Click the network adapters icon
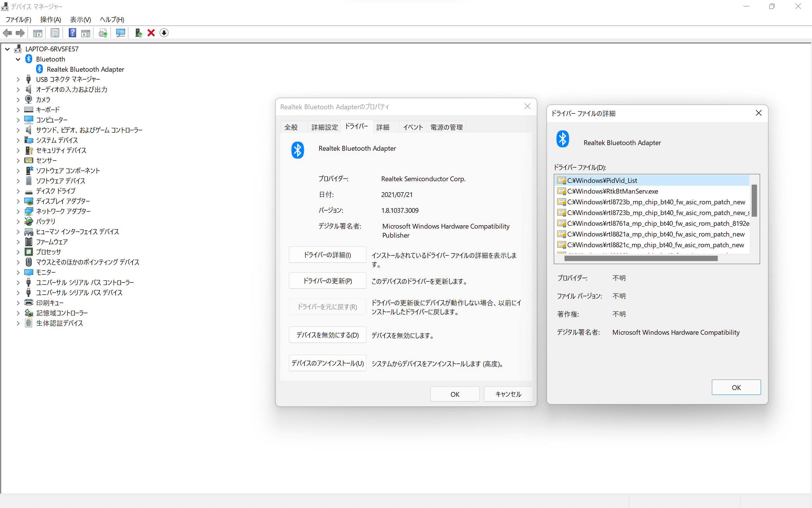 click(x=29, y=211)
